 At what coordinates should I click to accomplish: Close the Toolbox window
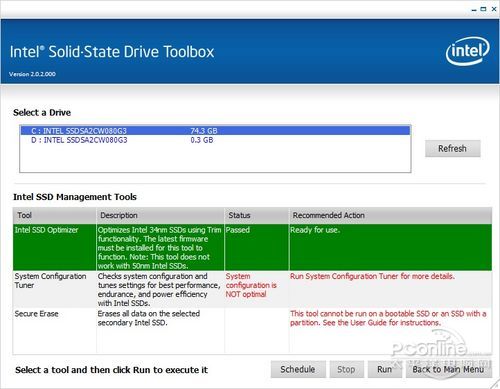(x=494, y=9)
